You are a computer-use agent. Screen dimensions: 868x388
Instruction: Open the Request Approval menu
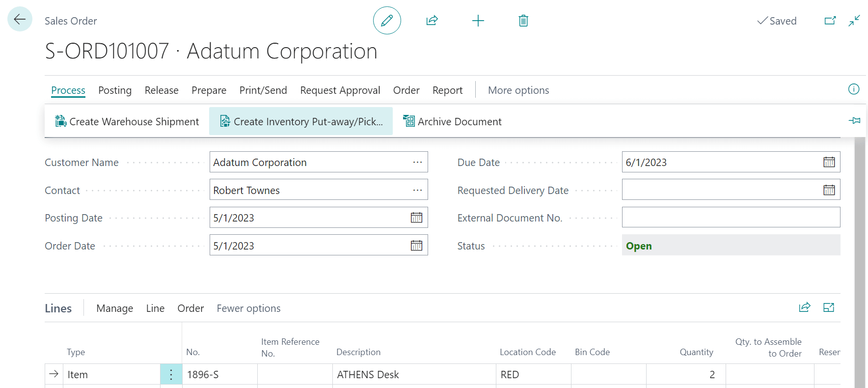tap(340, 90)
